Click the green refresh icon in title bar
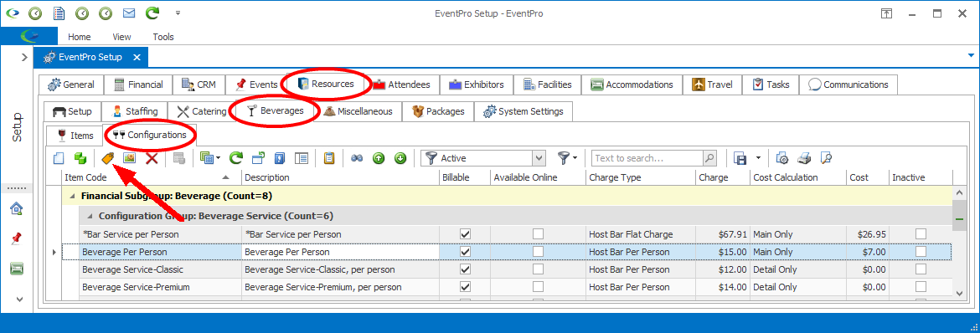This screenshot has height=333, width=980. click(152, 13)
